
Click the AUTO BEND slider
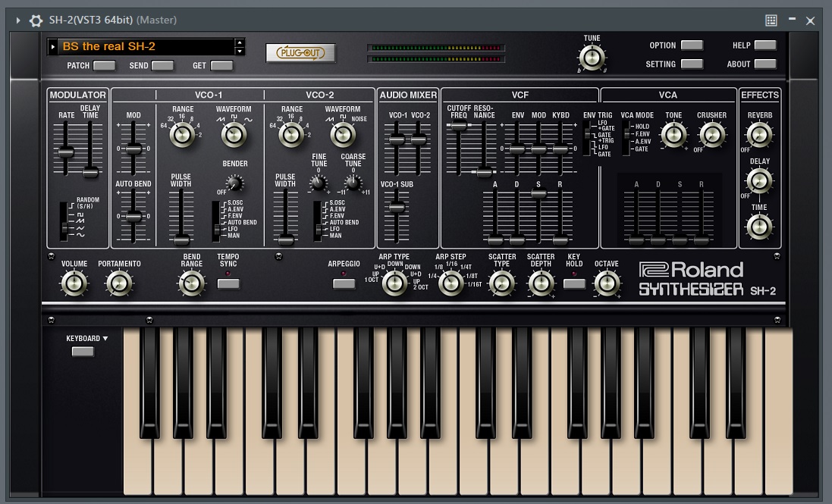pyautogui.click(x=133, y=216)
